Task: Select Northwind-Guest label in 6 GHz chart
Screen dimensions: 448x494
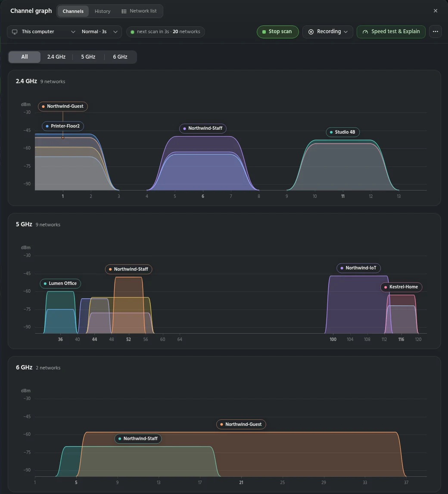Action: click(241, 424)
